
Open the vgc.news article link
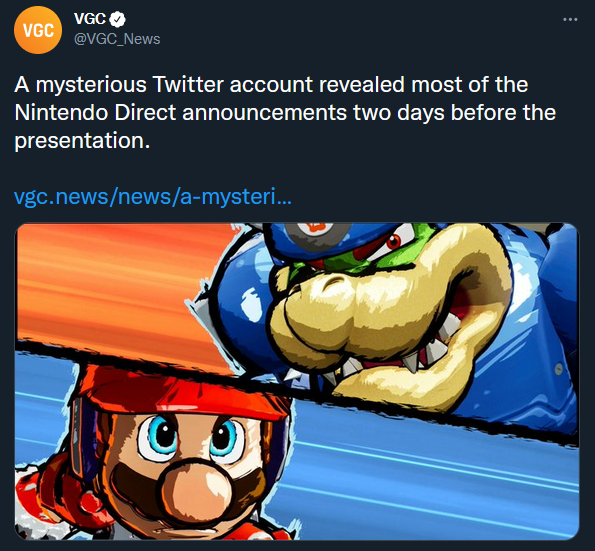pos(153,197)
